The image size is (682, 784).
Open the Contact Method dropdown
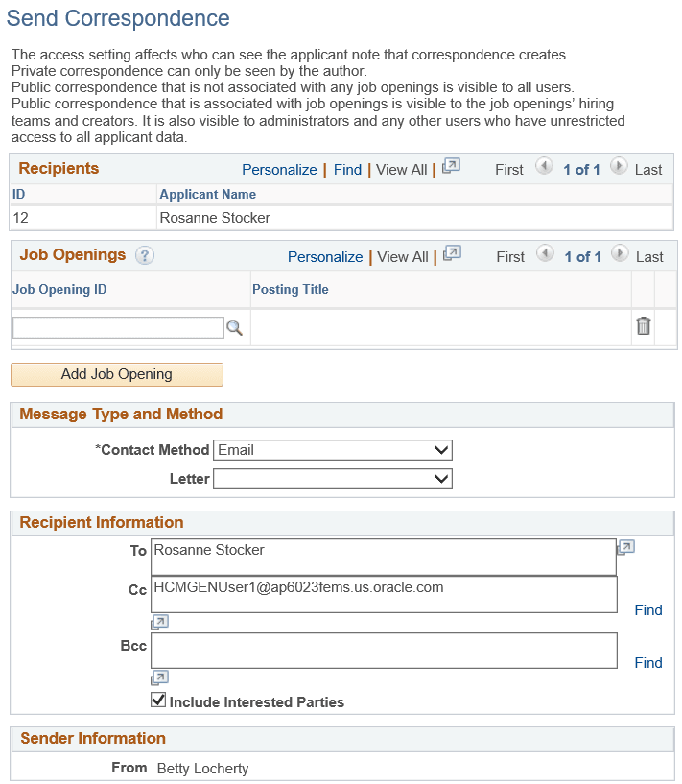click(x=440, y=449)
